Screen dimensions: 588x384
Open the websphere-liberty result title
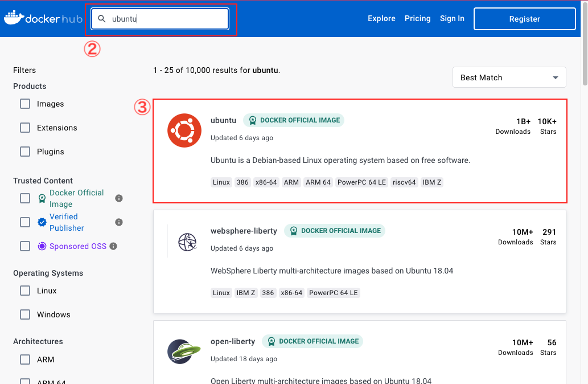[244, 231]
